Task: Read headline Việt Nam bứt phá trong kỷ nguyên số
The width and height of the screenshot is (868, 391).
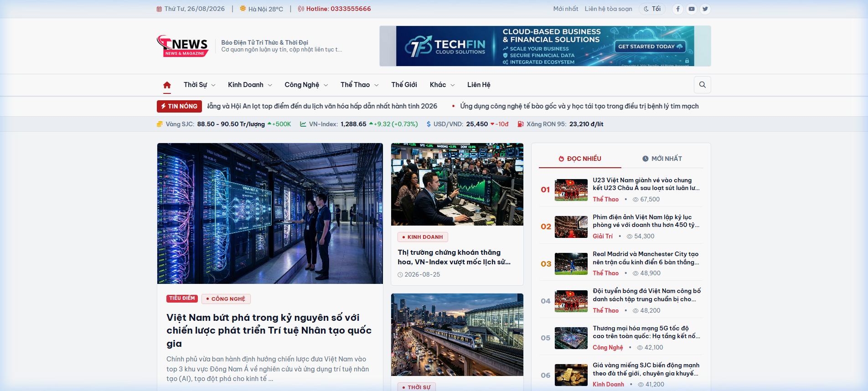Action: click(x=269, y=330)
